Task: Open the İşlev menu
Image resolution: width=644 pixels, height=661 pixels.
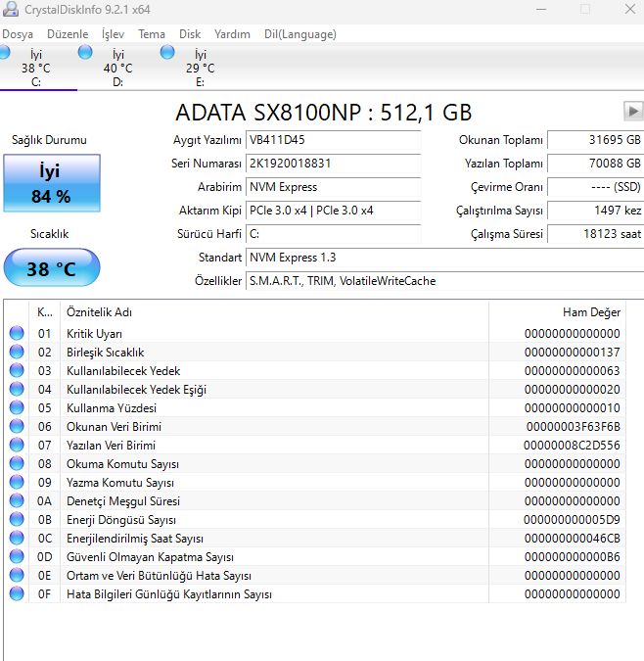Action: click(113, 34)
